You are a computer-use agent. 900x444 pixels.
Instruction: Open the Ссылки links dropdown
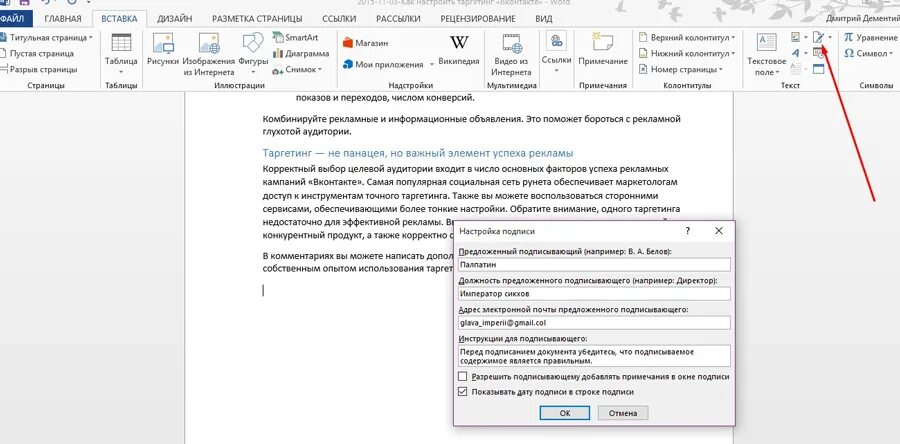coord(556,53)
